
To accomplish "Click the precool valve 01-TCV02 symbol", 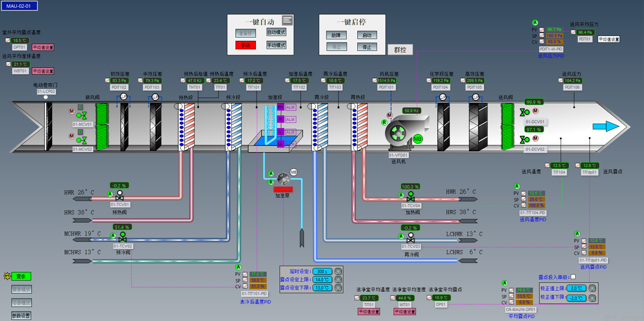I will (122, 237).
